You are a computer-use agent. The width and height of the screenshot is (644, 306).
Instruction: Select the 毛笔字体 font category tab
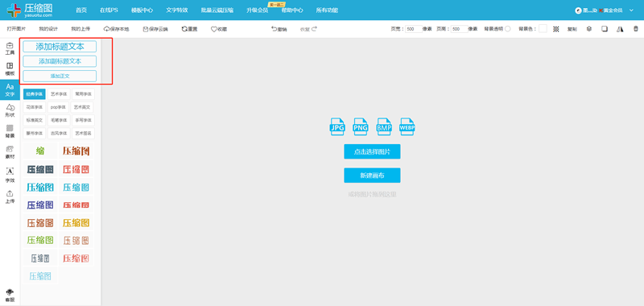pos(59,120)
